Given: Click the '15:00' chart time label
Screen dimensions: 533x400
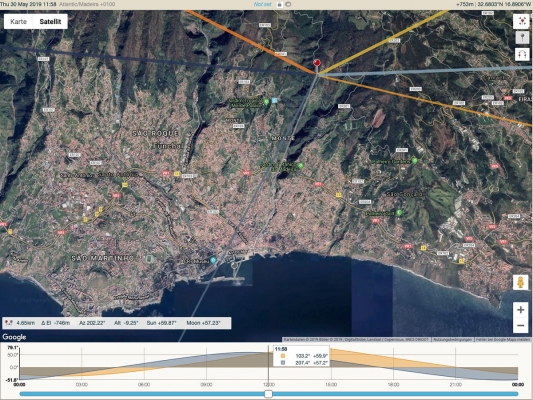Looking at the screenshot, I should click(x=331, y=384).
